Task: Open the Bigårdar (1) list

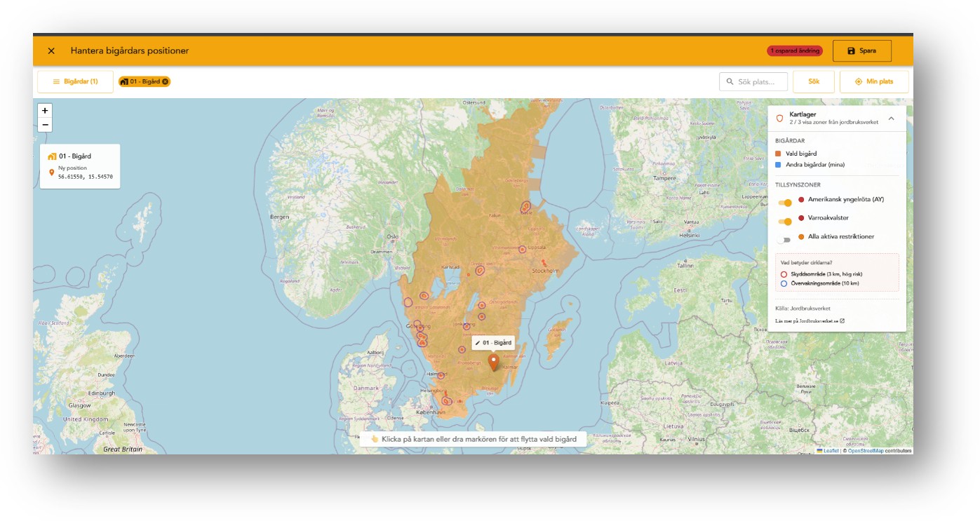Action: 75,82
